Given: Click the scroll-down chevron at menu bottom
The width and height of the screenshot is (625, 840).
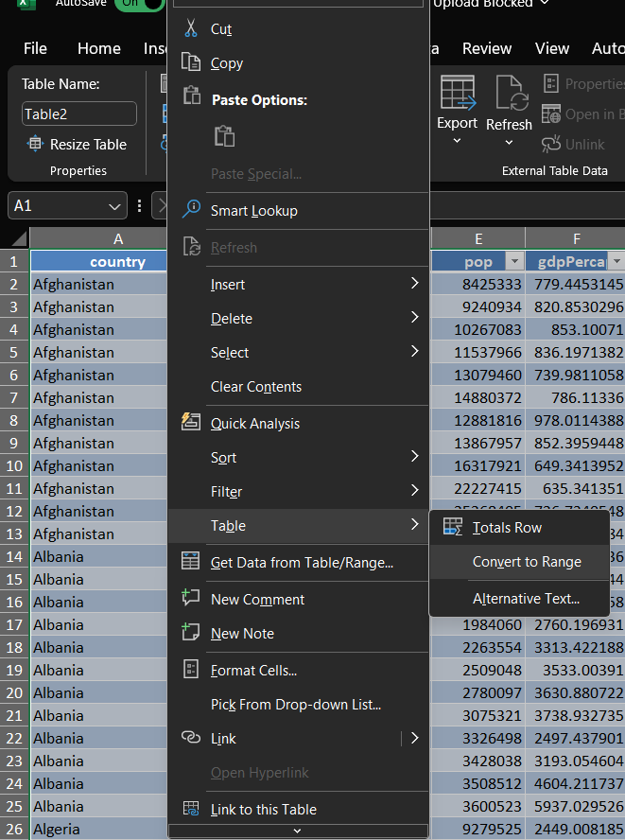Looking at the screenshot, I should click(x=297, y=831).
